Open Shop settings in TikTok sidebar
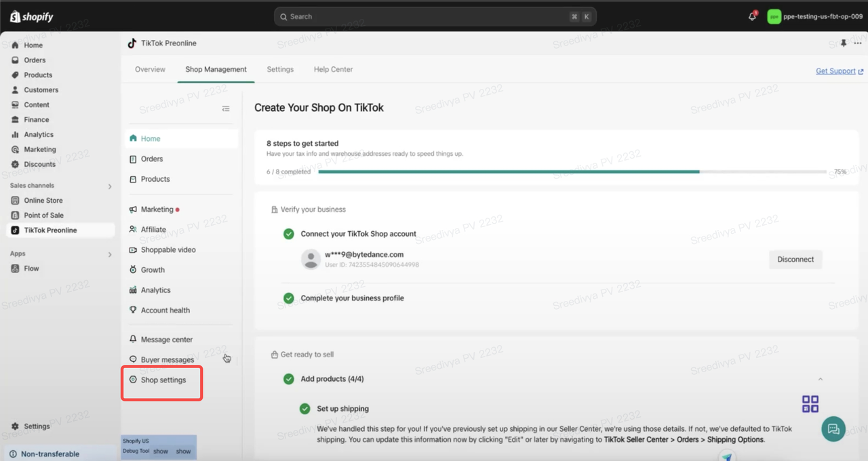The width and height of the screenshot is (868, 461). point(163,380)
